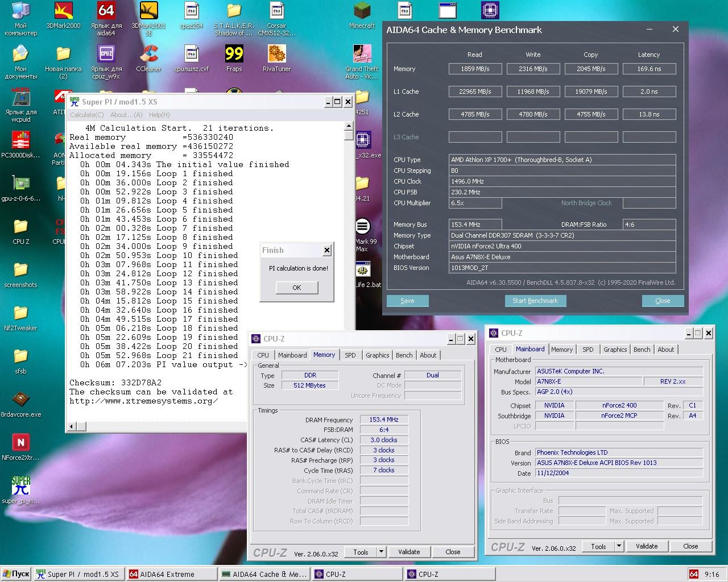Close the Finish dialog with X
Screen dimensions: 728x582
[326, 250]
